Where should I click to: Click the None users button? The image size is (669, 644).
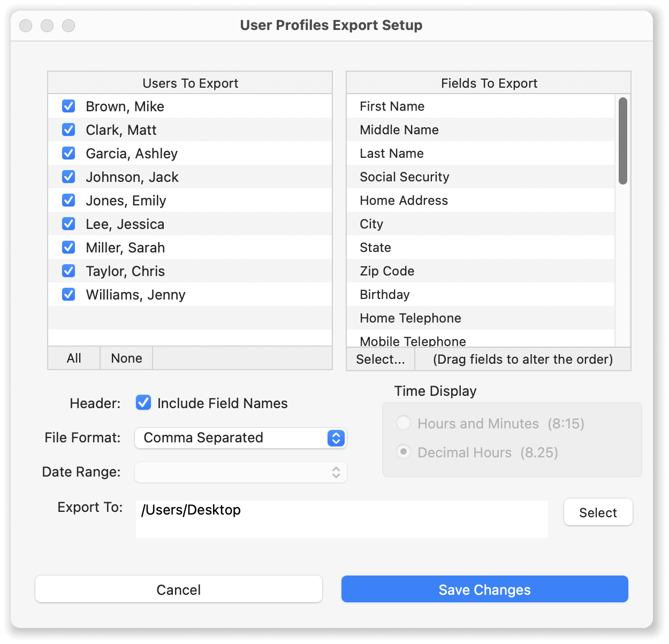coord(126,358)
